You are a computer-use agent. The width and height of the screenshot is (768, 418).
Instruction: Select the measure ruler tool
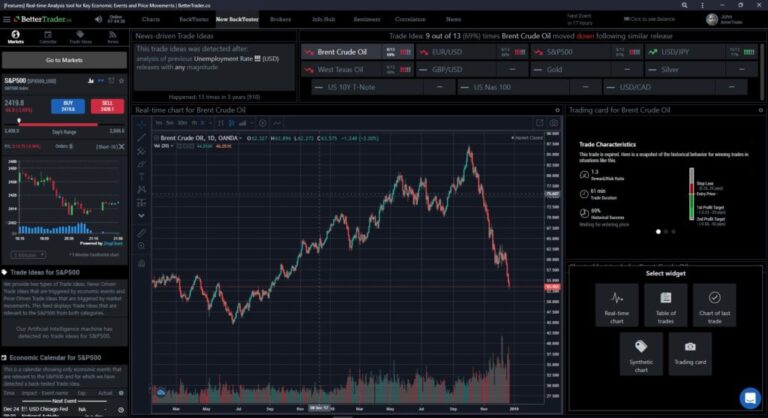point(142,233)
